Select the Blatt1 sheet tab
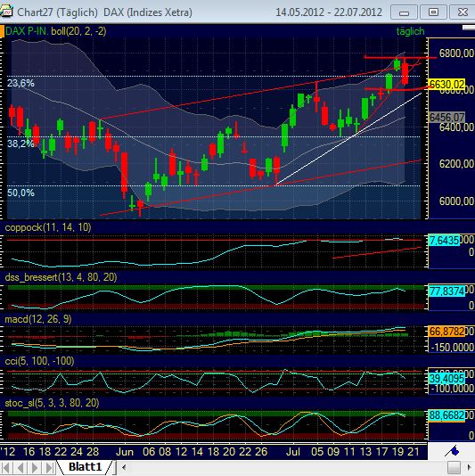The width and height of the screenshot is (475, 476). (85, 467)
